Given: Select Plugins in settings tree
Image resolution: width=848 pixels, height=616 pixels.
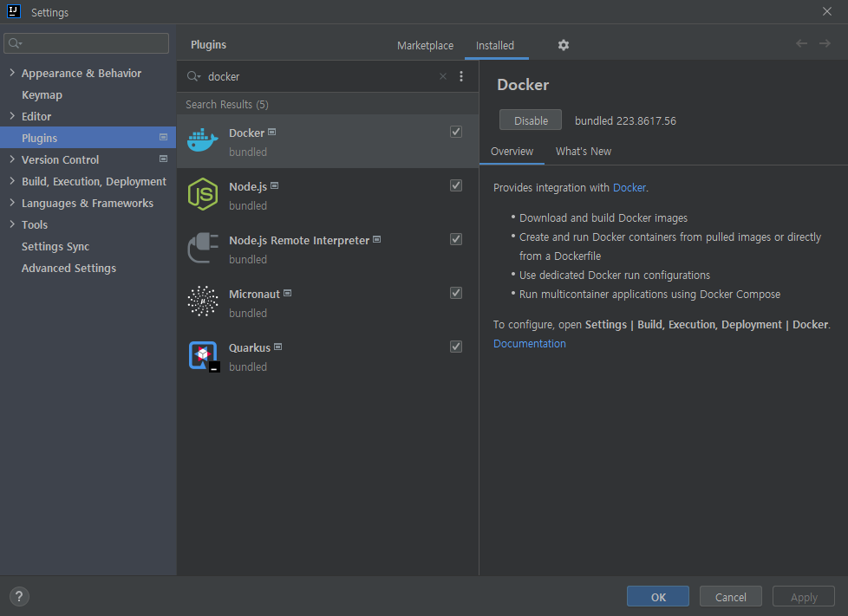Looking at the screenshot, I should coord(88,138).
